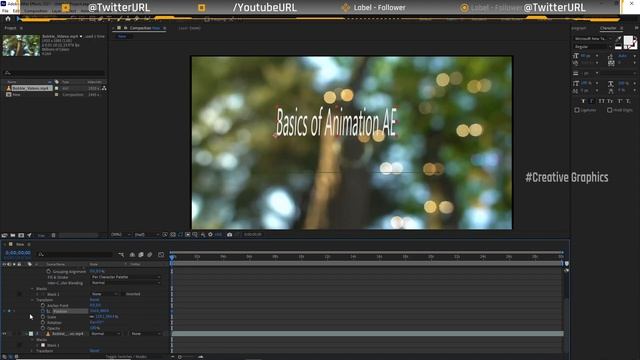Toggle the Rotation stopwatch
This screenshot has height=360, width=640.
coord(43,322)
